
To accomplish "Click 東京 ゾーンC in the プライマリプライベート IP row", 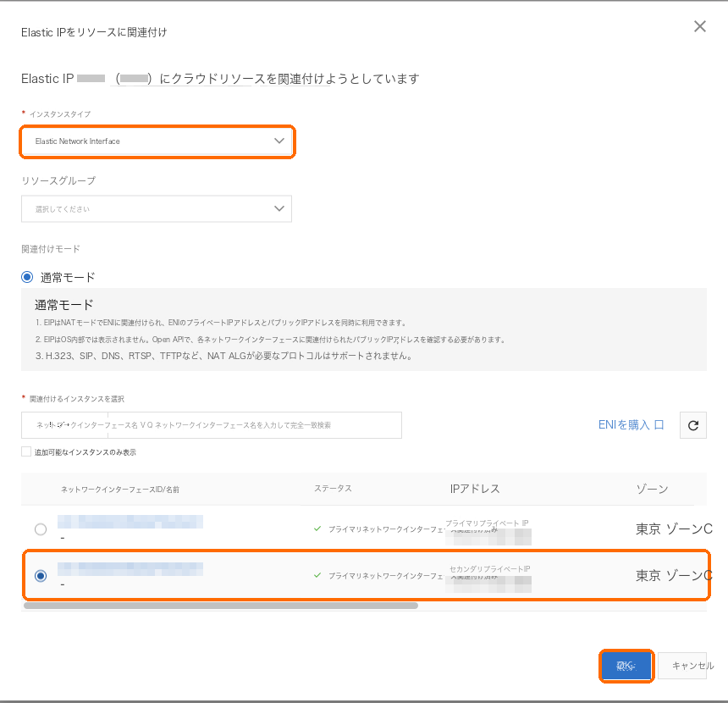I will click(x=674, y=529).
